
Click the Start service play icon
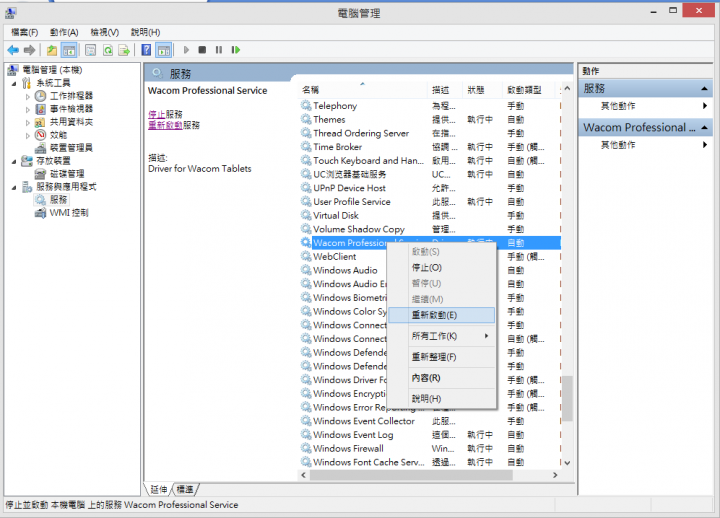(186, 50)
